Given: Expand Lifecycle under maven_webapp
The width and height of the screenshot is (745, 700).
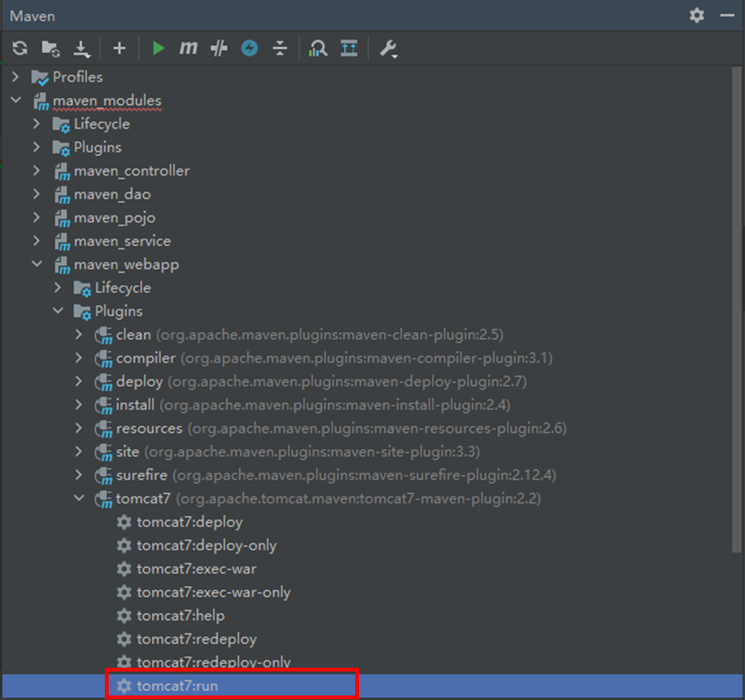Looking at the screenshot, I should [58, 287].
